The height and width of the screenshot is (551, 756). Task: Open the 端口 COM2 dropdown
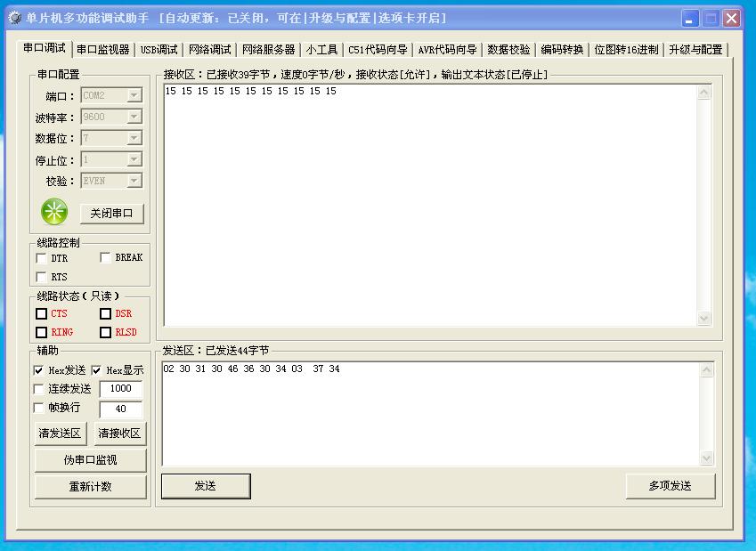tap(134, 95)
